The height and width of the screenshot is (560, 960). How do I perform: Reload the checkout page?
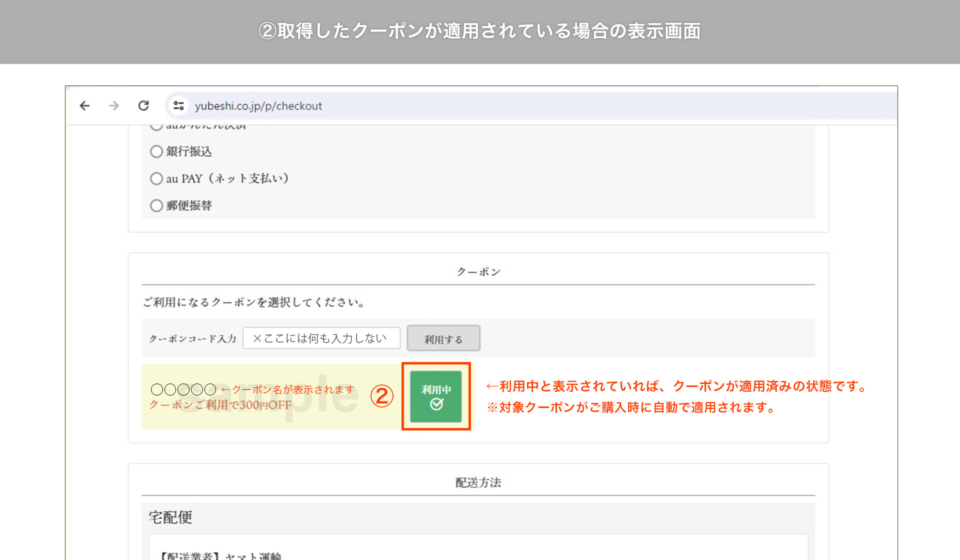pos(143,105)
